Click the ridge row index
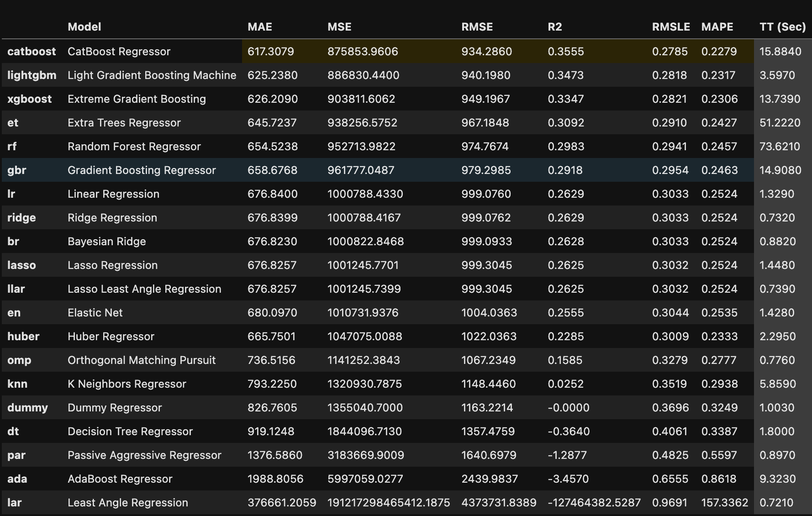The height and width of the screenshot is (516, 812). coord(21,218)
